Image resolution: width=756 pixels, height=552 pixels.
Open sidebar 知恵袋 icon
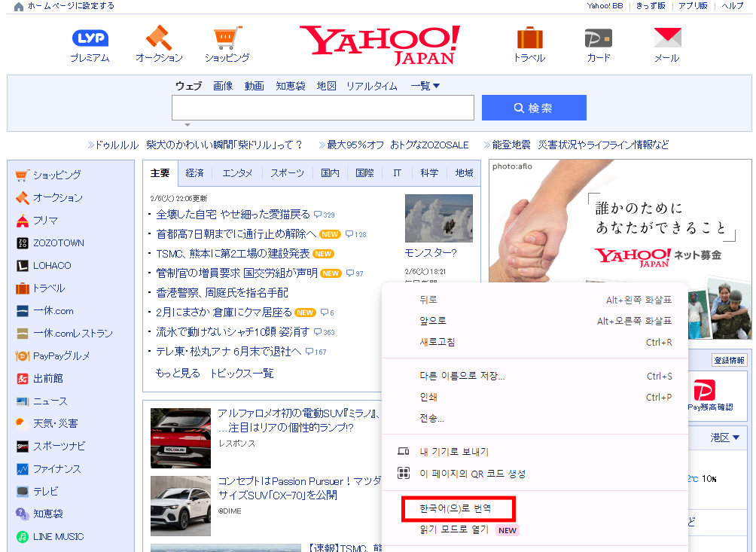22,514
